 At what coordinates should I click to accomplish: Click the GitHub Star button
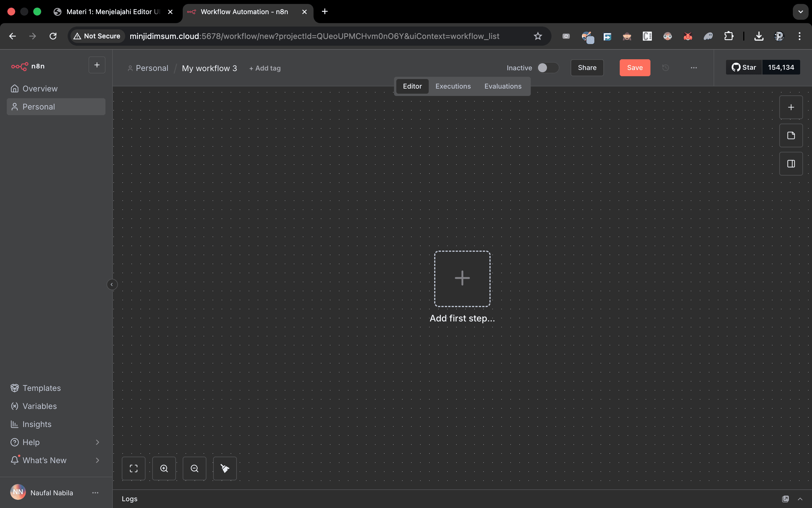pos(744,67)
